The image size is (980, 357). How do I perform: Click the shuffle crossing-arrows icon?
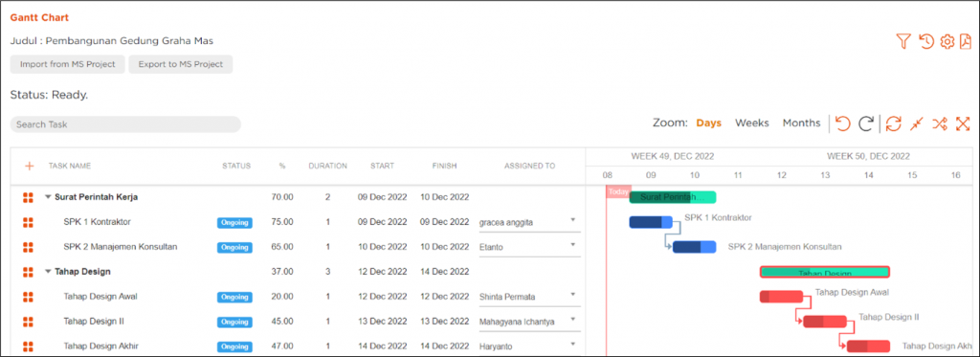(x=940, y=123)
